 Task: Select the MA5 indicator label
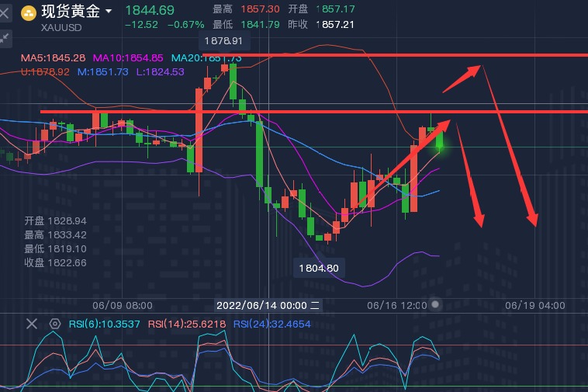point(53,58)
